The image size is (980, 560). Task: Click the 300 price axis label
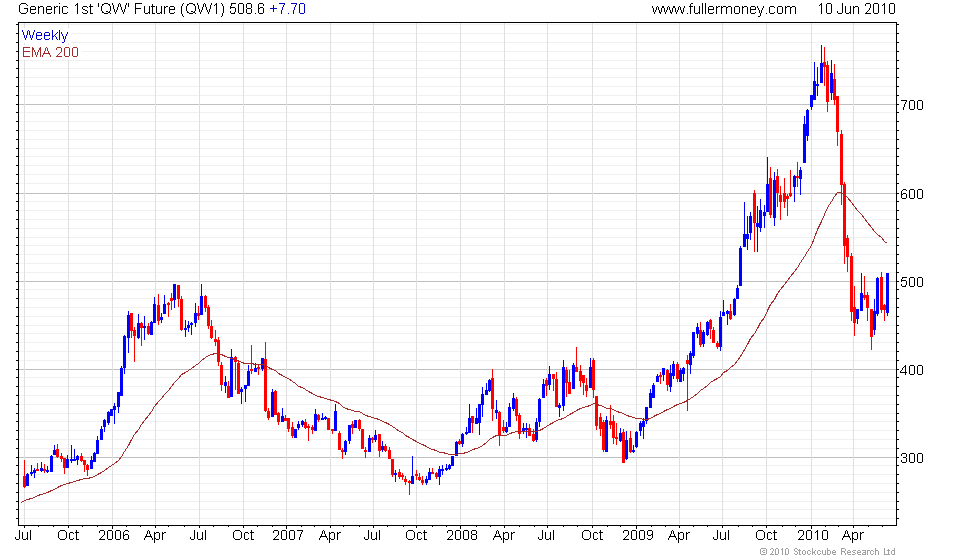pyautogui.click(x=912, y=458)
